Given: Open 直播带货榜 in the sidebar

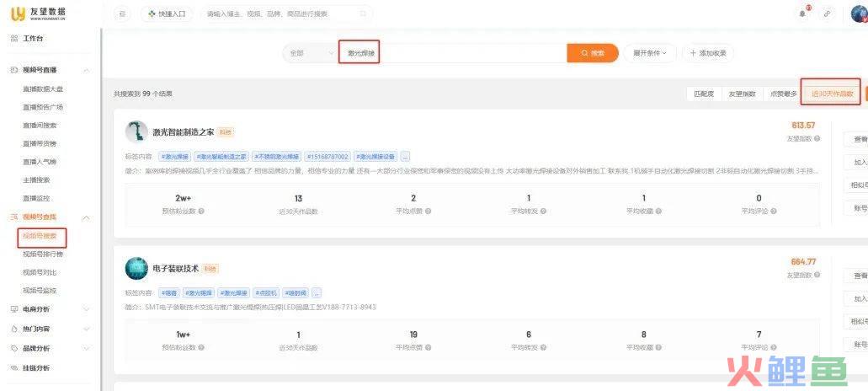Looking at the screenshot, I should coord(40,143).
